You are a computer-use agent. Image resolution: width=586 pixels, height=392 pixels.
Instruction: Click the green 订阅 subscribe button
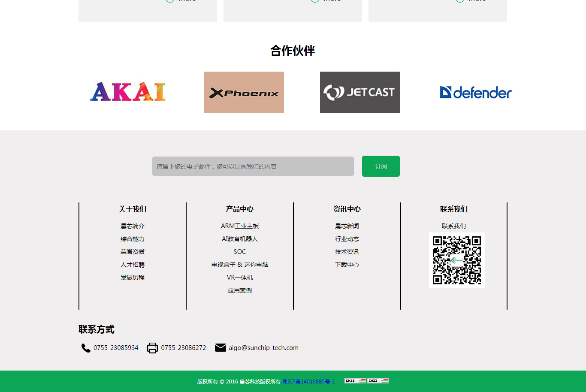[381, 166]
